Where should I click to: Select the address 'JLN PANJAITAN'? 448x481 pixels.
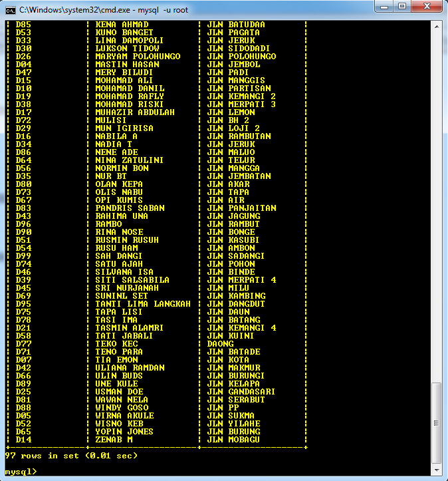(241, 208)
